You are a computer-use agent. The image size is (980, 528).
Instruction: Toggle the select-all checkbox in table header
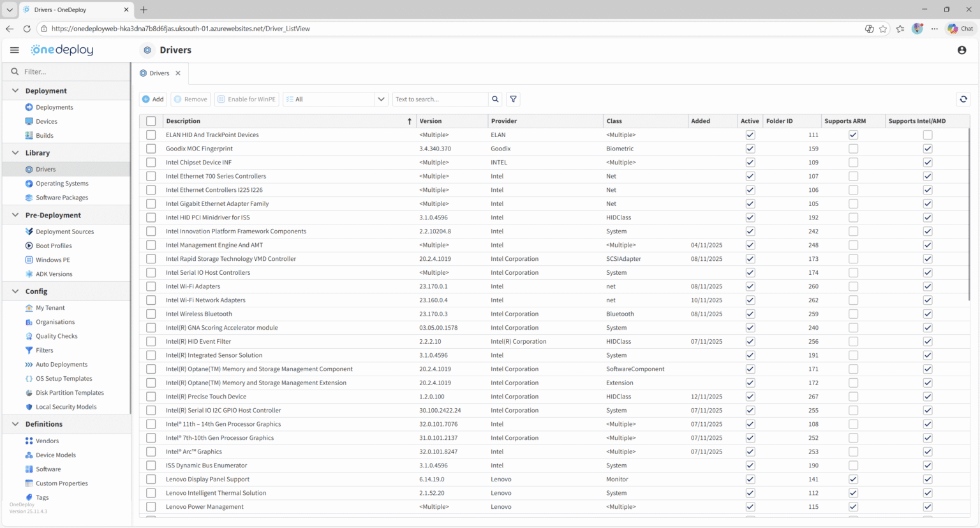(151, 121)
